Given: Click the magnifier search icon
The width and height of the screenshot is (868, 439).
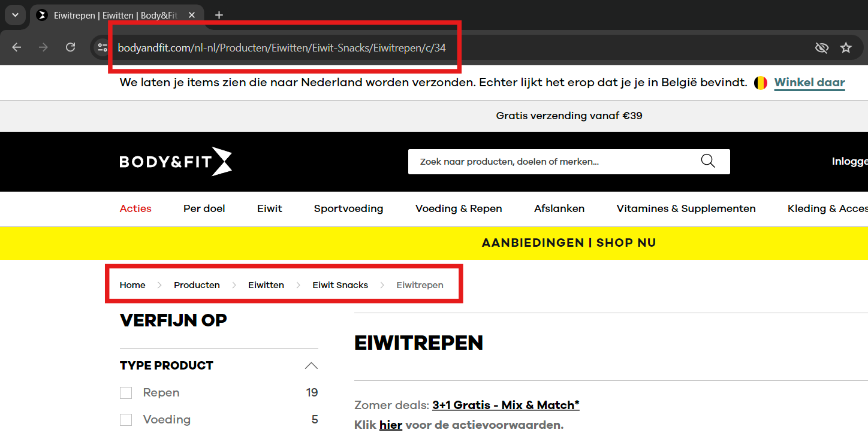Looking at the screenshot, I should pos(708,161).
